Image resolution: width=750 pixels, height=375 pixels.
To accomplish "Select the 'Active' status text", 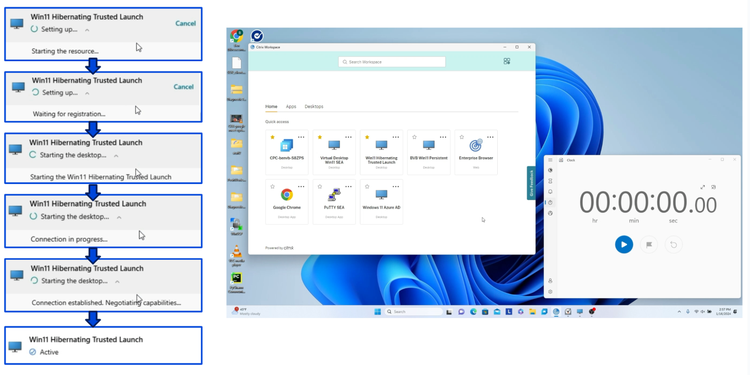I will [49, 352].
